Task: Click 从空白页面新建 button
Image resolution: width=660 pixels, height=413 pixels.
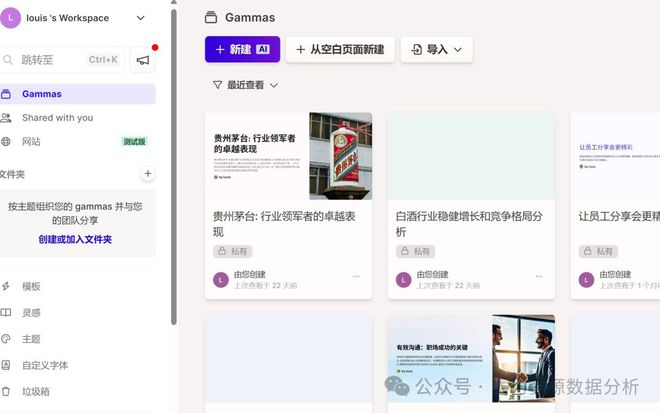Action: tap(340, 49)
